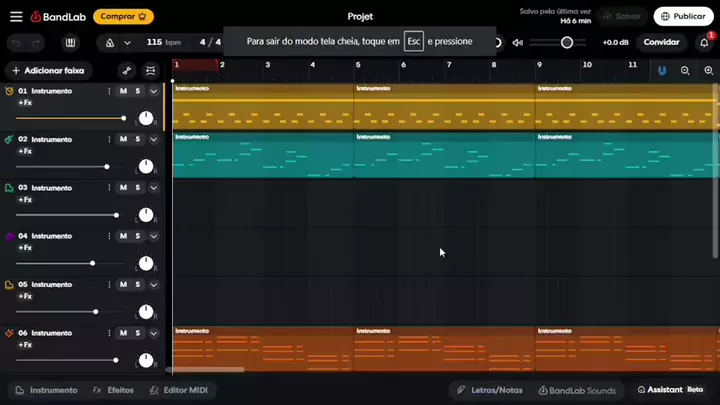Screen dimensions: 720x405
Task: Open the Editor MIDI tab
Action: pos(179,390)
